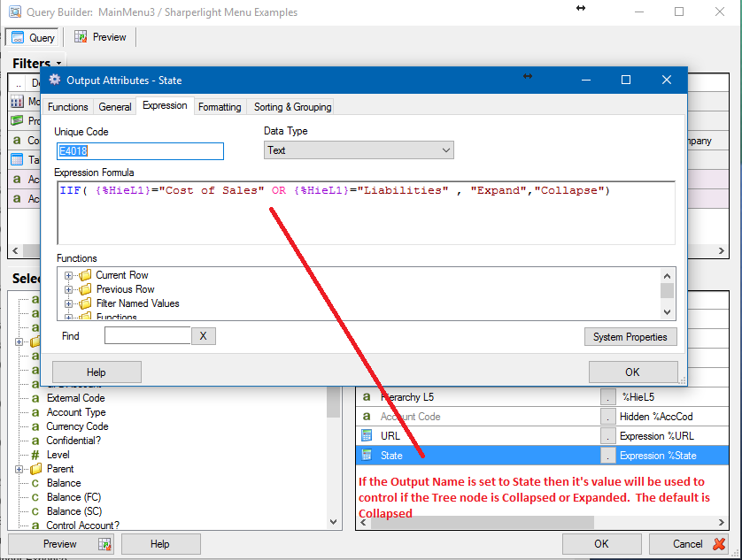742x560 pixels.
Task: Switch to the Query tab
Action: coord(33,37)
